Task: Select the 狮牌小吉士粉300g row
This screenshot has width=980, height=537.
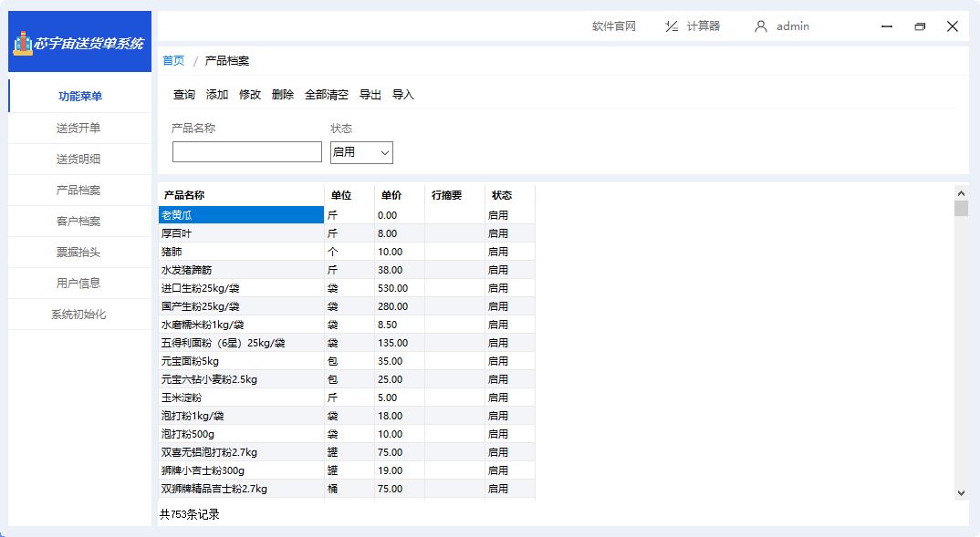Action: (x=347, y=470)
